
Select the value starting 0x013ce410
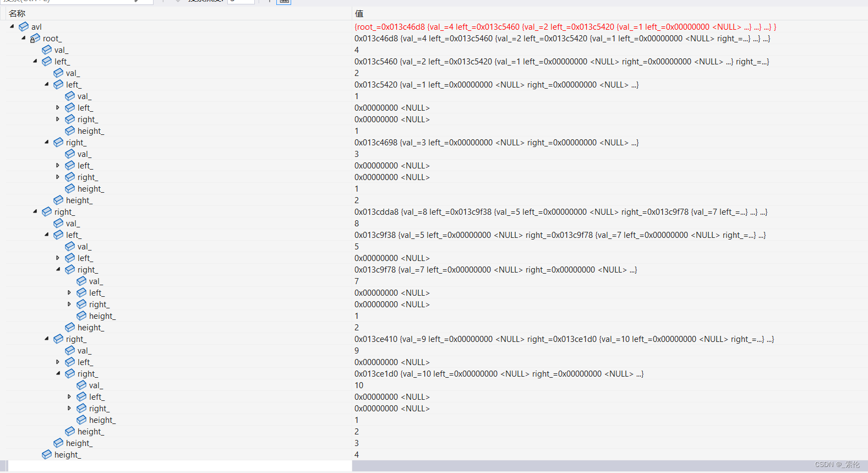[x=564, y=339]
